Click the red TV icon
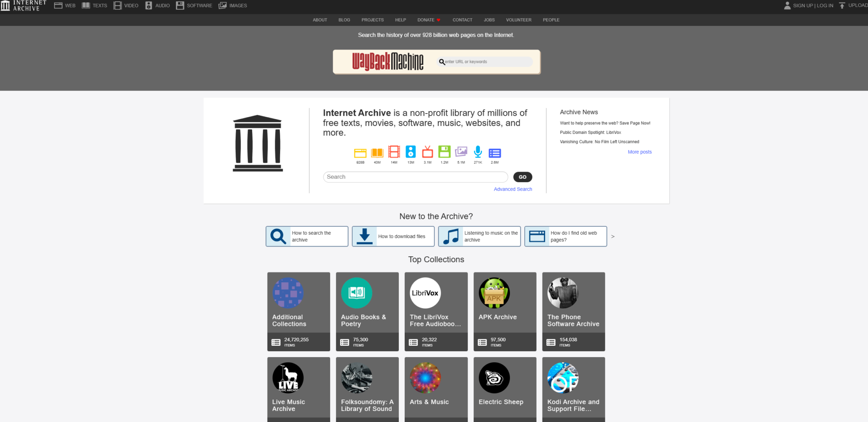 [x=427, y=152]
